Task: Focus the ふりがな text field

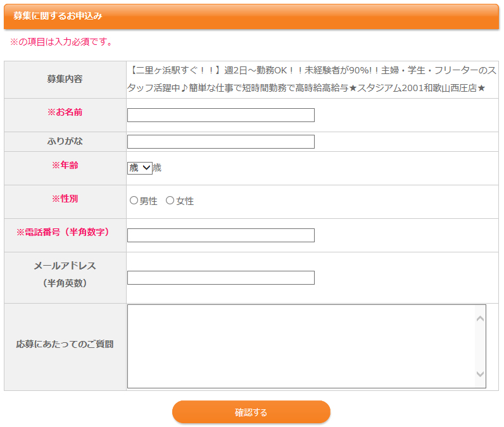Action: coord(221,142)
